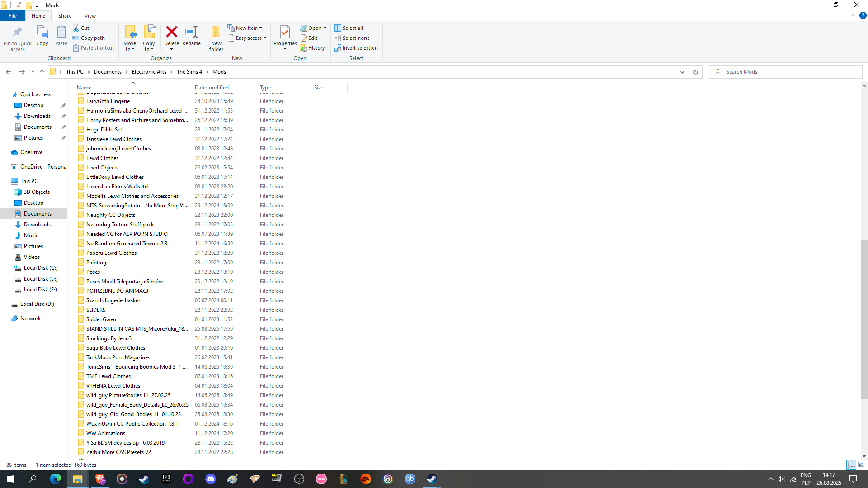The image size is (868, 488).
Task: Go up one folder level arrow
Action: click(x=42, y=72)
